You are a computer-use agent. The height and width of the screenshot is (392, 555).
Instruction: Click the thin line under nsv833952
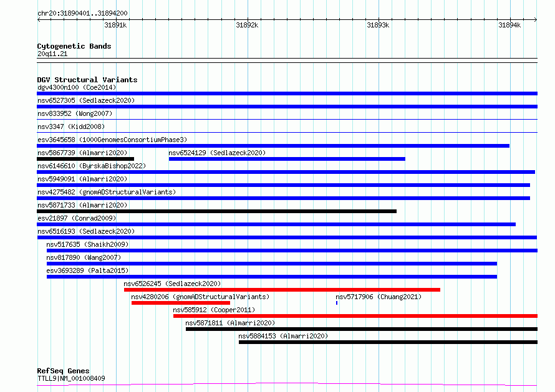(x=287, y=120)
